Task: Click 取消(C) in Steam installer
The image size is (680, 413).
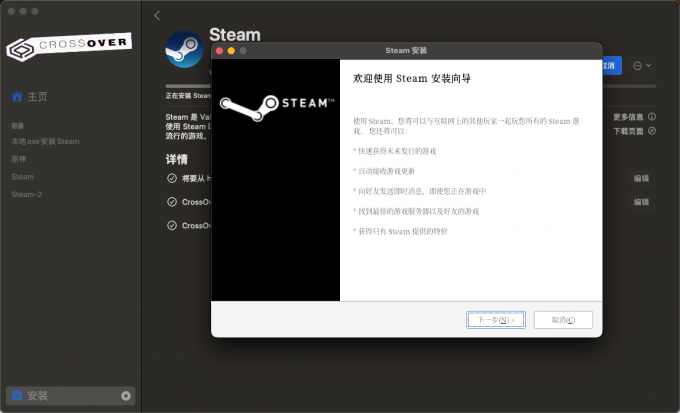Action: pos(563,320)
